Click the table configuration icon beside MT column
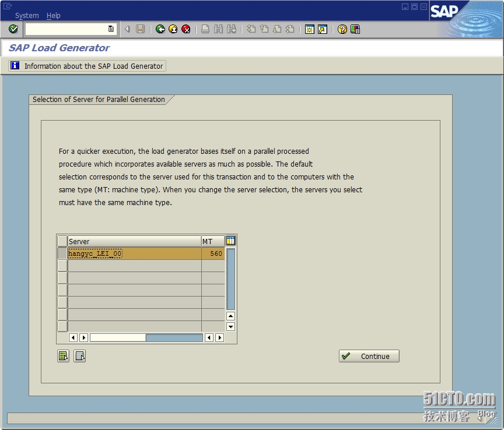 tap(231, 241)
